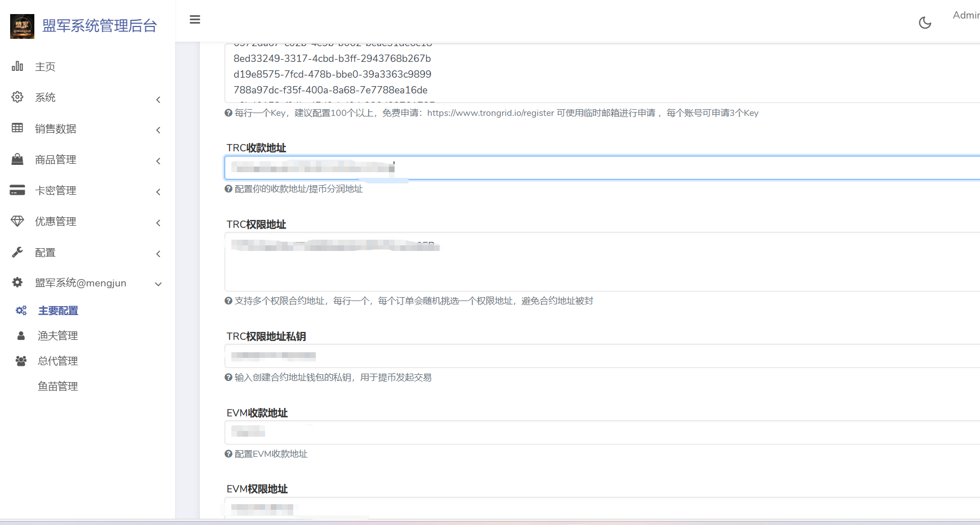Collapse the 盟军系统@mengjun menu chevron

[x=158, y=284]
